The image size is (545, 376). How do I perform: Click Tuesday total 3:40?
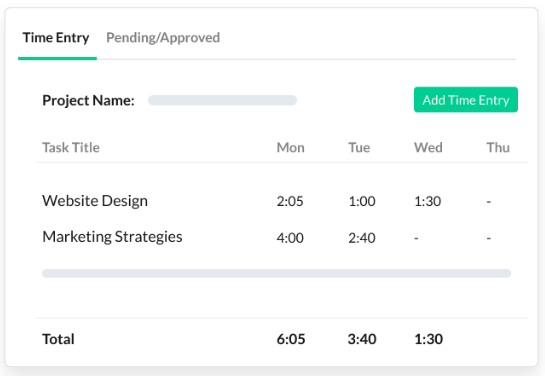tap(362, 339)
